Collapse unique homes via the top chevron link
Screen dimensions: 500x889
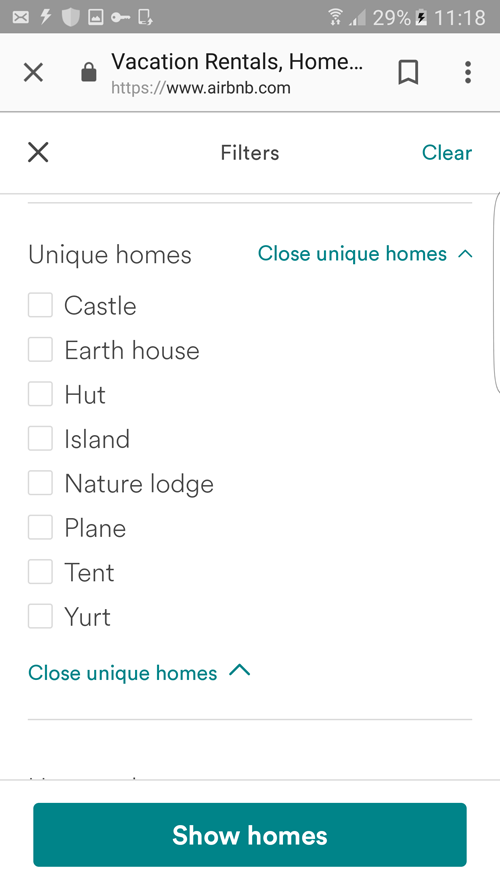point(365,253)
